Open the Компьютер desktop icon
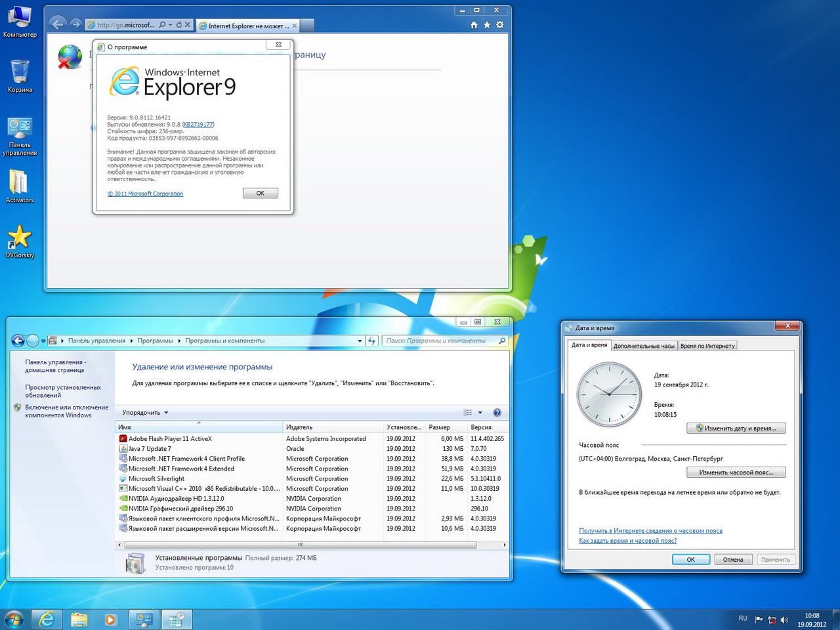The image size is (840, 630). [x=20, y=21]
